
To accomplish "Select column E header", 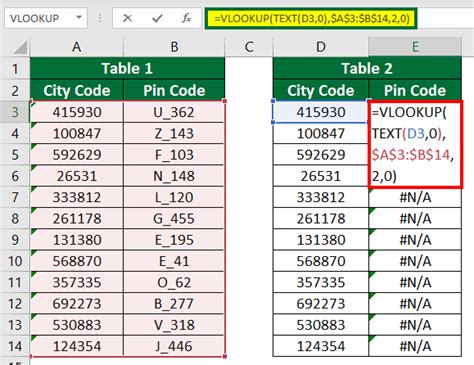I will [x=415, y=47].
